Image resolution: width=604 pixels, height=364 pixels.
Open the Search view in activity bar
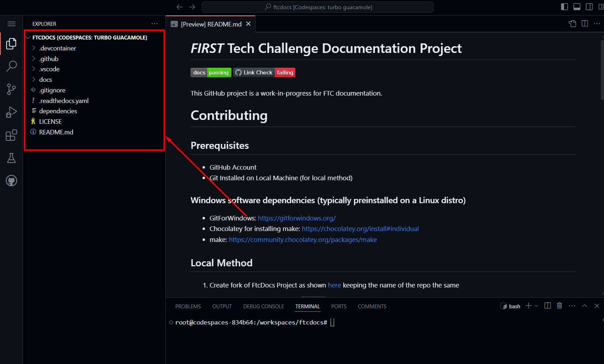[x=11, y=66]
